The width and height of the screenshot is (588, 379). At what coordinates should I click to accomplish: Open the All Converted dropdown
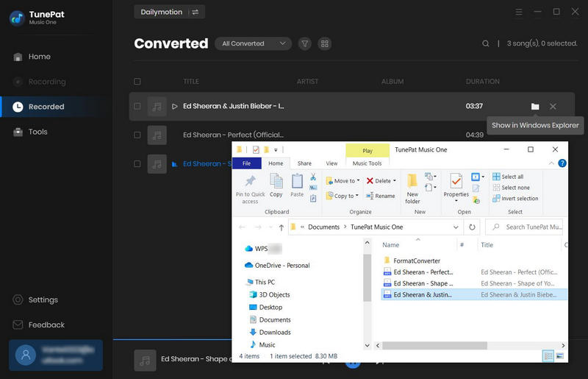pyautogui.click(x=253, y=44)
